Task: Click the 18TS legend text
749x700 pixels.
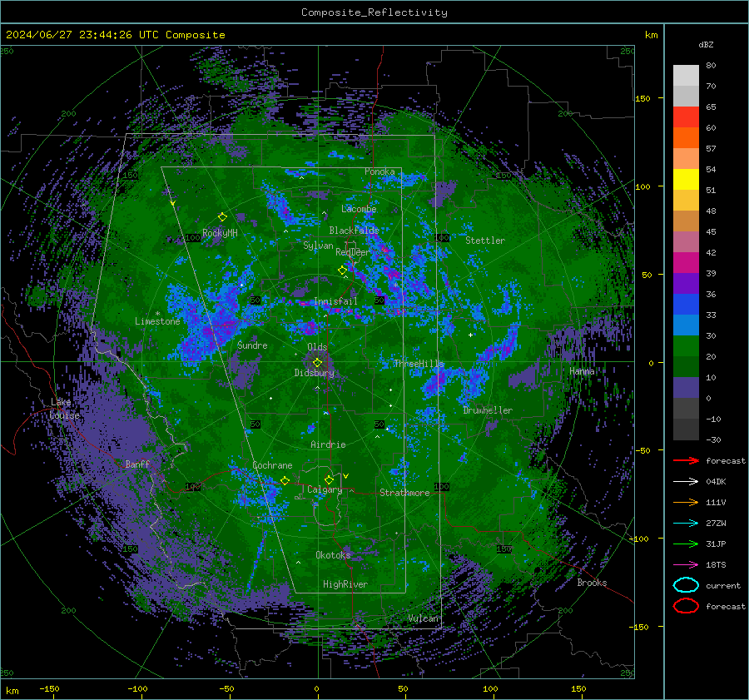Action: [716, 564]
